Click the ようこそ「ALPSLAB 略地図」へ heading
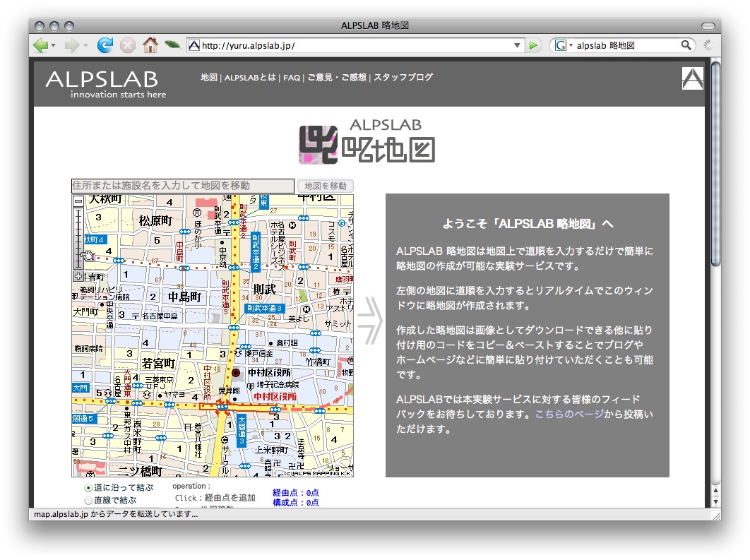Image resolution: width=750 pixels, height=560 pixels. click(528, 224)
